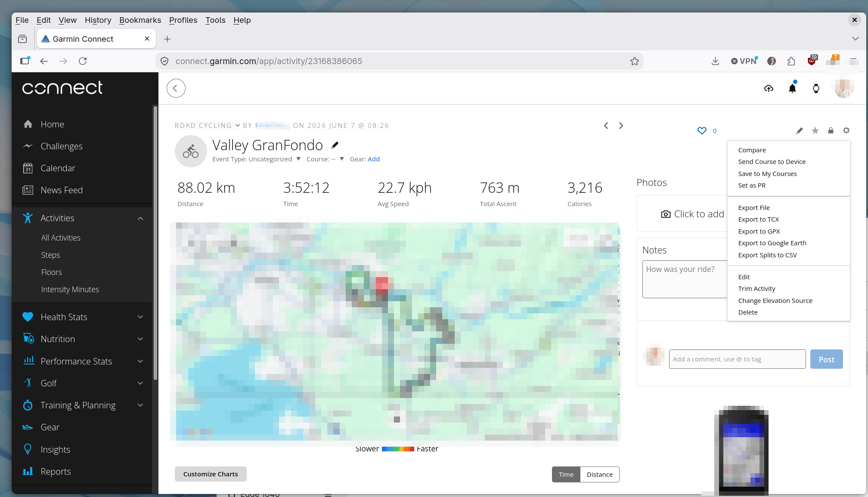Click the activity settings gear icon

coord(846,130)
